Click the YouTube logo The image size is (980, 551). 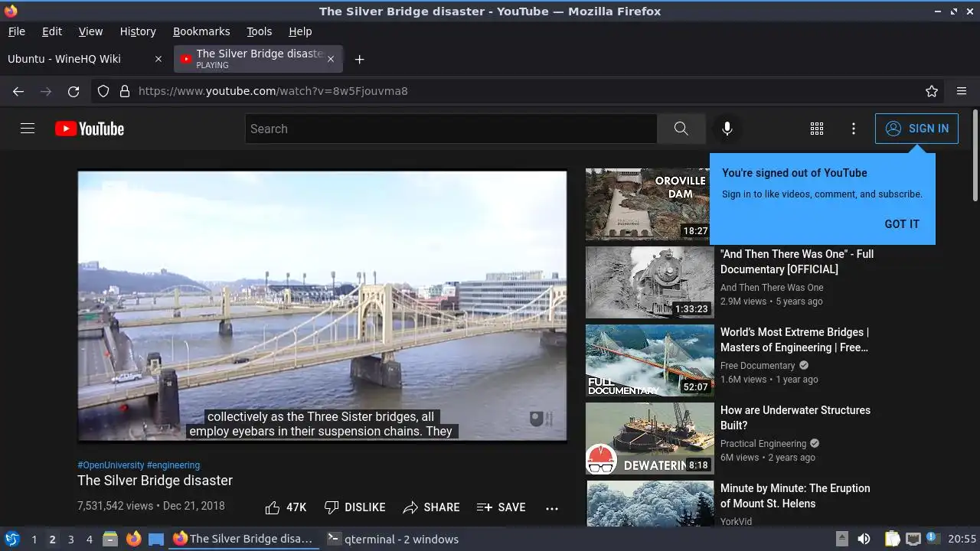(x=90, y=129)
